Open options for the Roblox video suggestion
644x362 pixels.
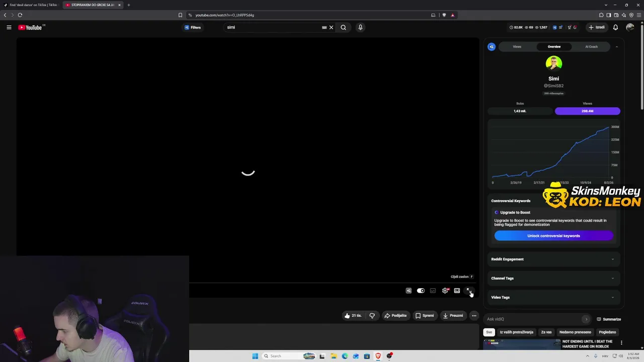point(621,343)
